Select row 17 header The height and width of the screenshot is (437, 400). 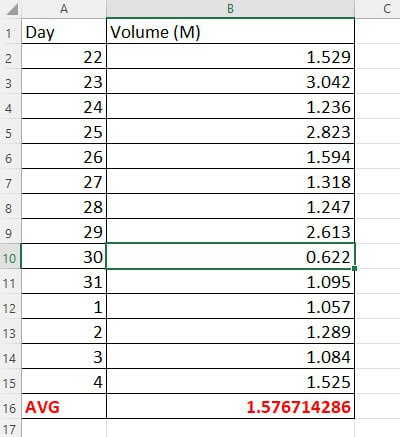11,428
